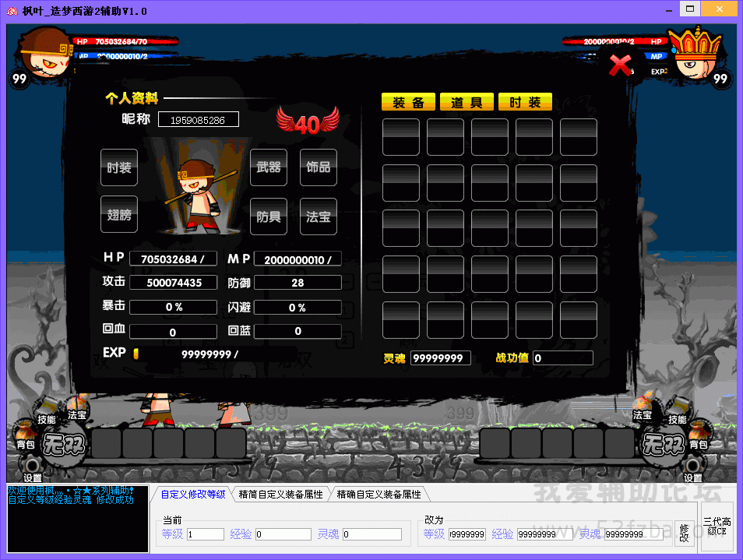Click the 饰品 accessory equipment slot
Screen dimensions: 743x560
319,167
